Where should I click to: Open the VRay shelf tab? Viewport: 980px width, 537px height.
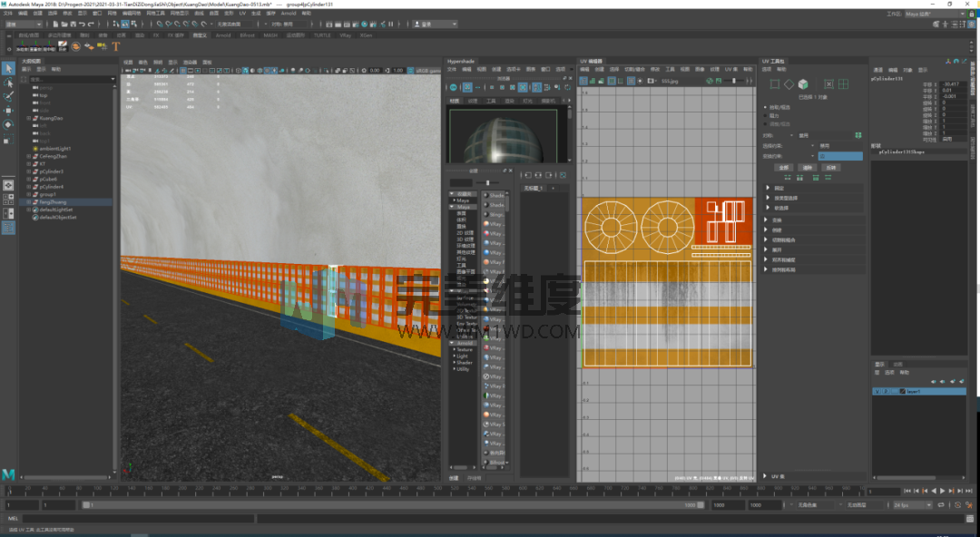[x=345, y=35]
